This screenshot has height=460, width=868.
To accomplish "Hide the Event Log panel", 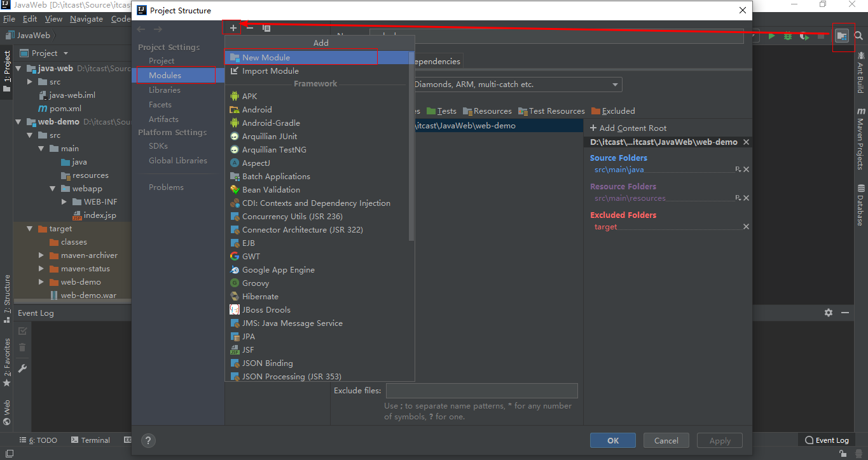I will 845,313.
